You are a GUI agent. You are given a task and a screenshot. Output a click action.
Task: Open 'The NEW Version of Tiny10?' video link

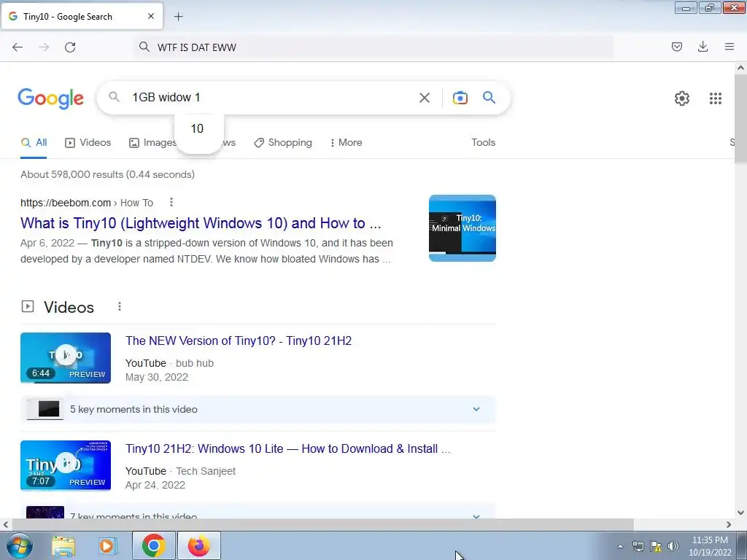tap(239, 341)
